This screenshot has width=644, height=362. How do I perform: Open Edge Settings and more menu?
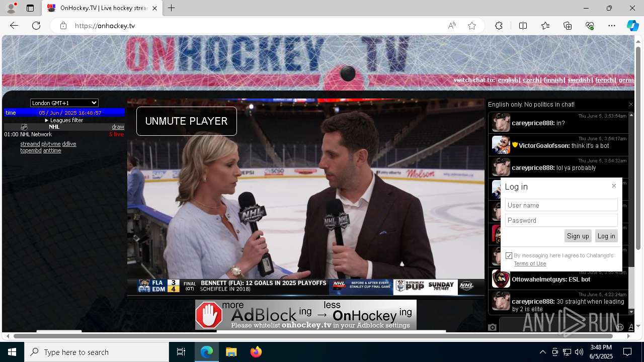[612, 26]
